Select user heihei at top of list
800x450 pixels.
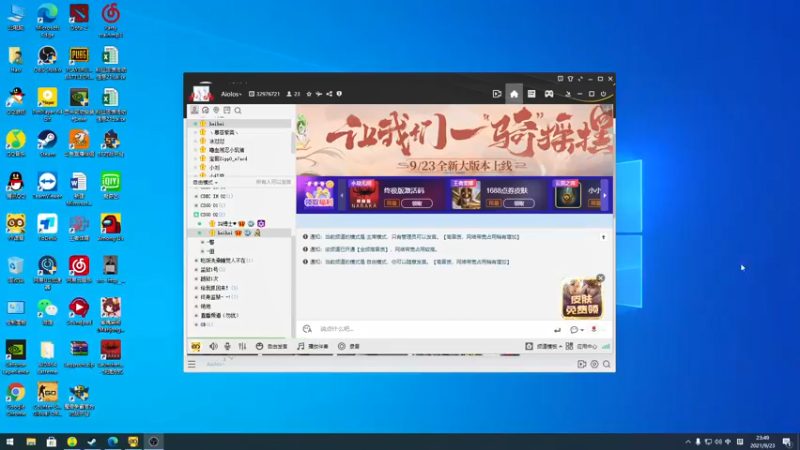[x=239, y=123]
